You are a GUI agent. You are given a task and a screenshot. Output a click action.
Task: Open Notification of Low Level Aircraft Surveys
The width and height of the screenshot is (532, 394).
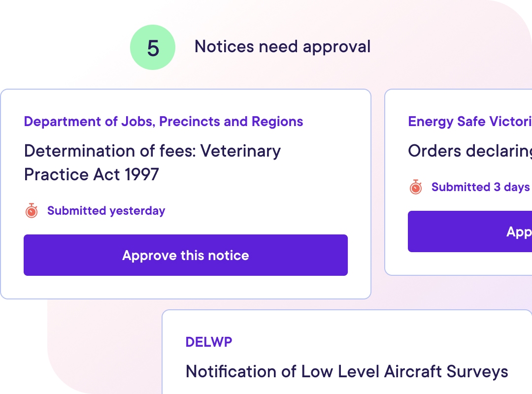point(346,371)
